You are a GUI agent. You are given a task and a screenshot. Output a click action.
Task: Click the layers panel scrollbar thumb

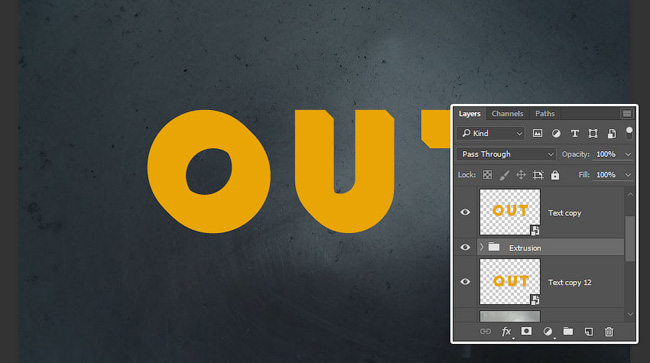click(x=630, y=238)
